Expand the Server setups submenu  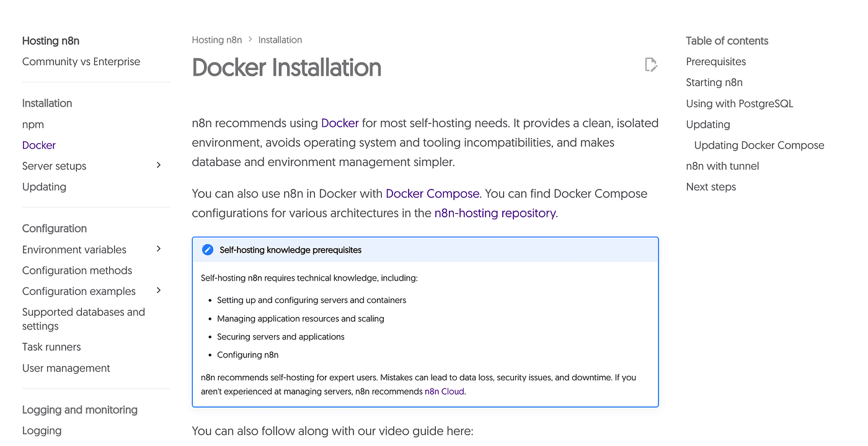point(159,165)
